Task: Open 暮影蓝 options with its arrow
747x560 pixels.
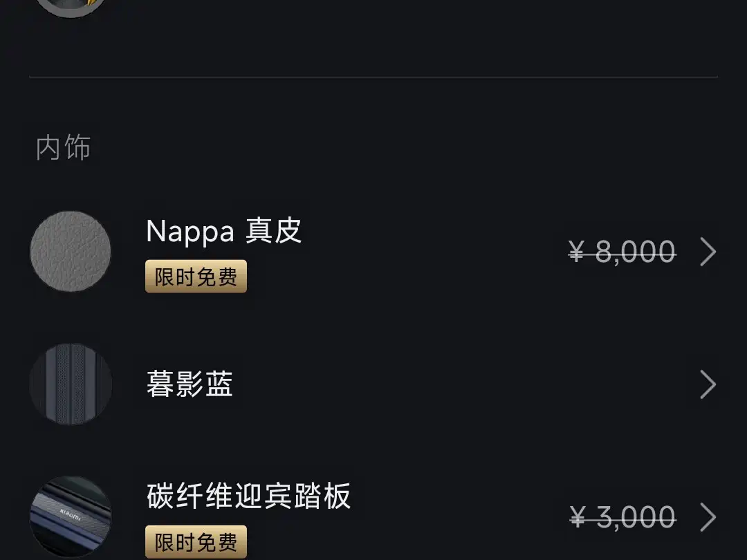Action: 708,384
